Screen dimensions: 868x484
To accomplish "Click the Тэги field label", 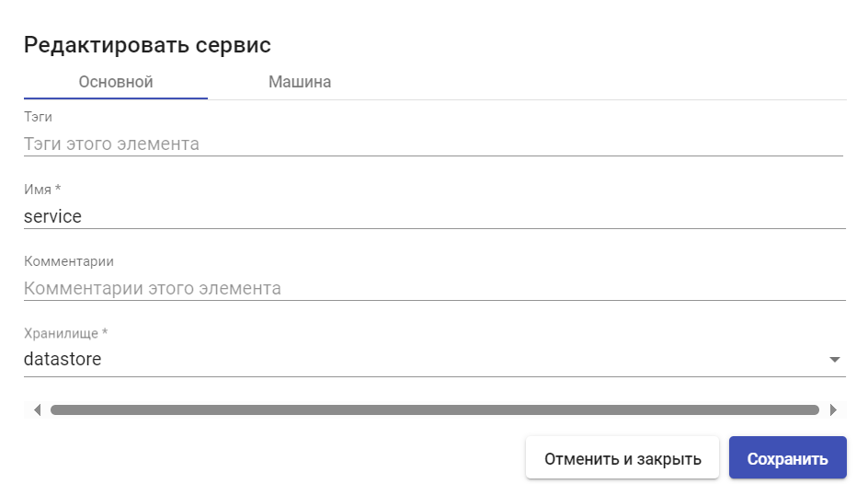I will pyautogui.click(x=39, y=117).
